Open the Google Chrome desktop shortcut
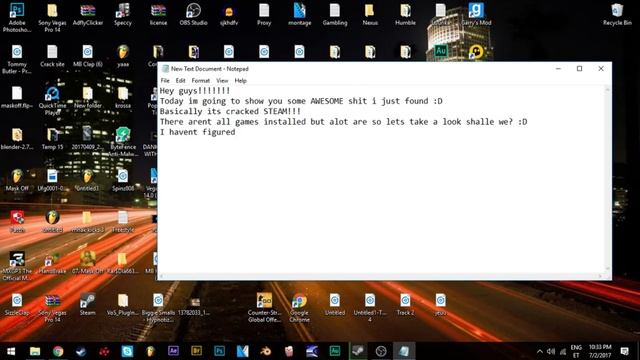The width and height of the screenshot is (640, 360). pos(300,307)
